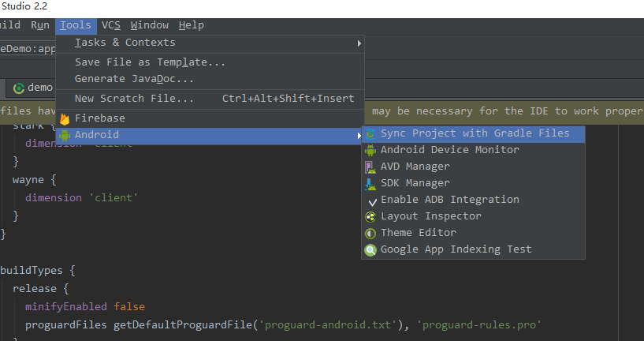This screenshot has height=341, width=644.
Task: Choose New Scratch File entry
Action: pos(210,99)
